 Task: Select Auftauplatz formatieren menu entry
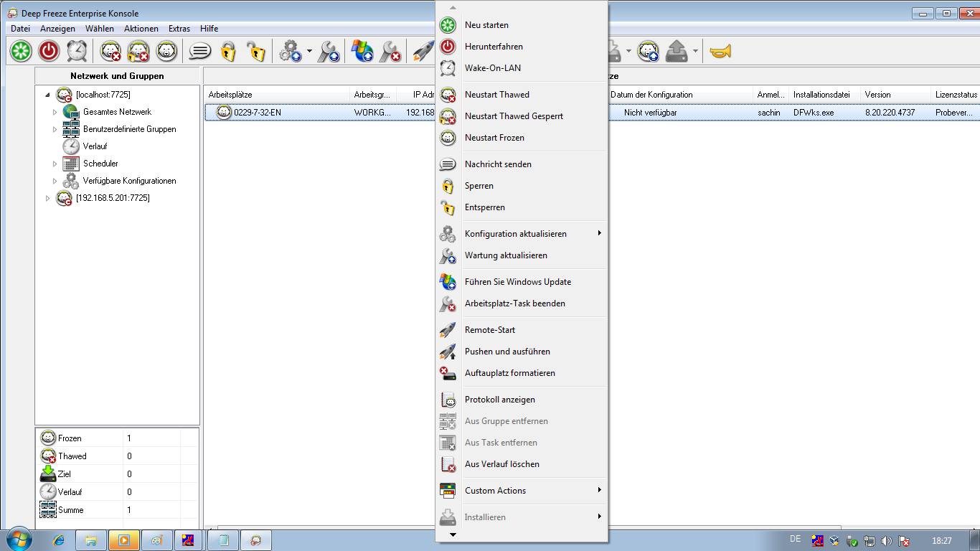click(522, 373)
